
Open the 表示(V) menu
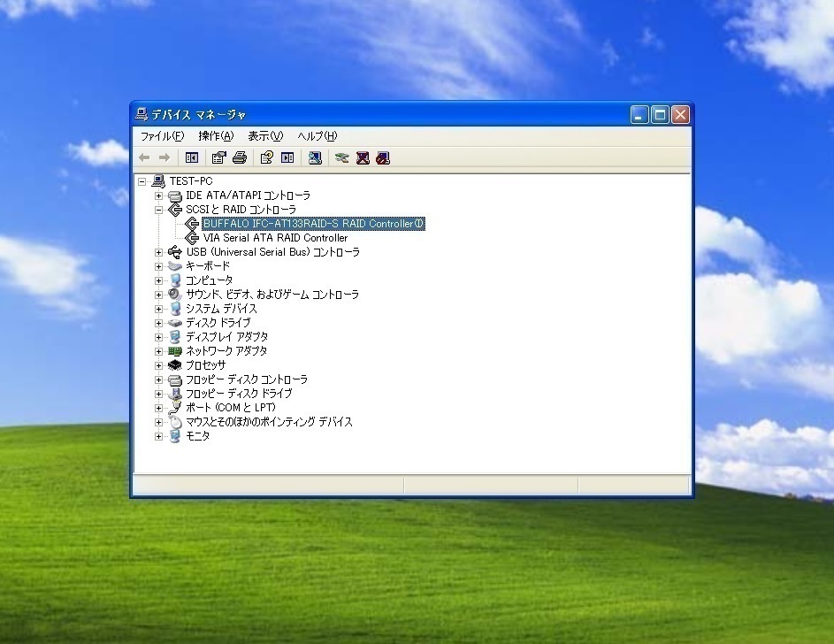pos(265,136)
